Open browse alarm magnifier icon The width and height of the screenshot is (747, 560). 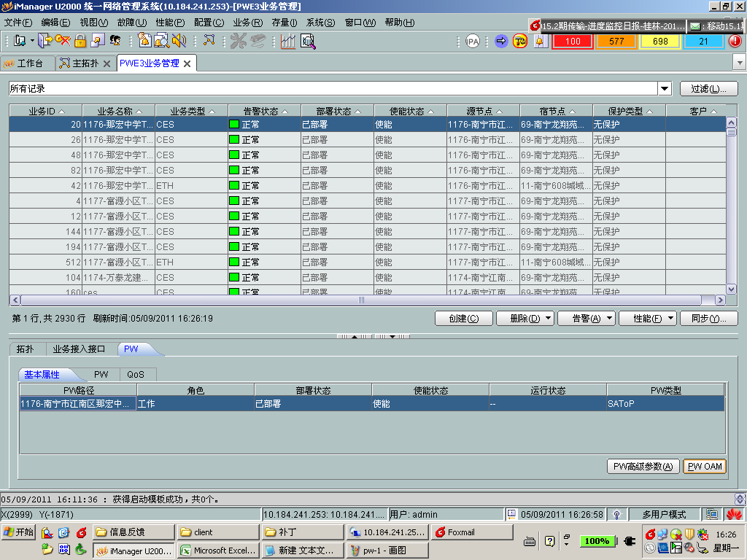pos(161,41)
